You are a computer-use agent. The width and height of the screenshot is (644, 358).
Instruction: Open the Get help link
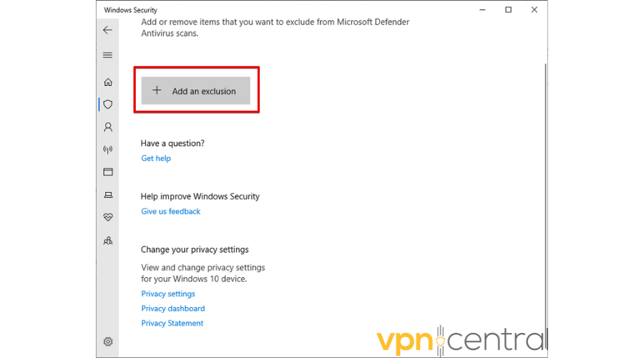156,158
